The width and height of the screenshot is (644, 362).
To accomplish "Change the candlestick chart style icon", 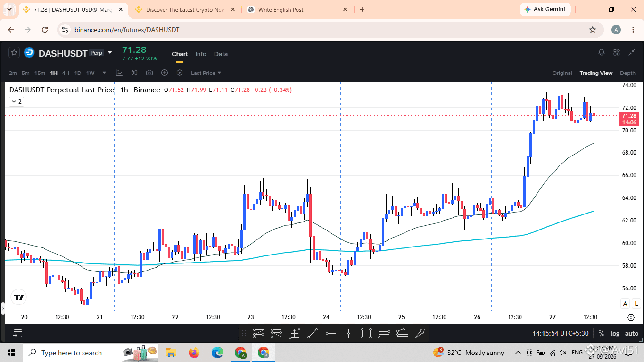I will (x=134, y=73).
